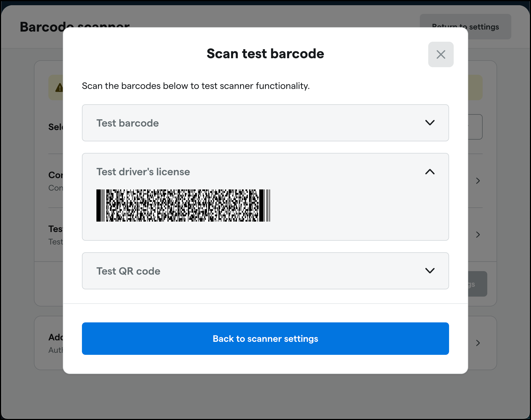Click the Test barcode row label
Screen dimensions: 531x420
(127, 123)
